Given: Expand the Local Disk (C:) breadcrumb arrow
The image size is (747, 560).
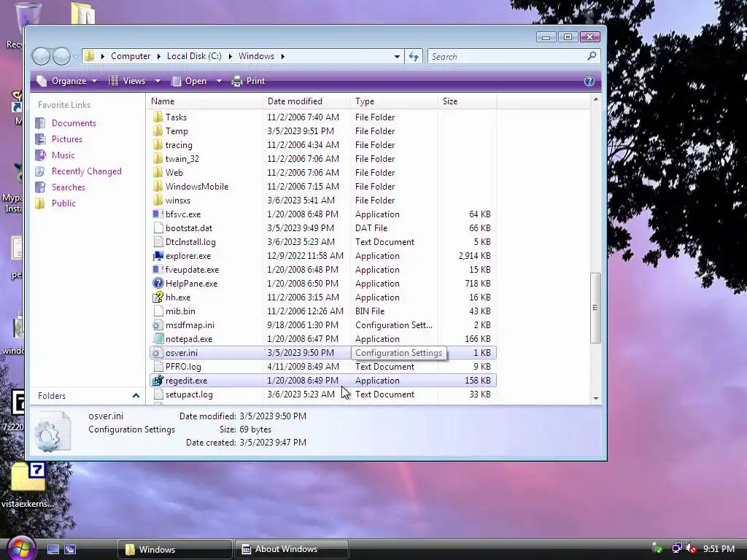Looking at the screenshot, I should [x=230, y=56].
